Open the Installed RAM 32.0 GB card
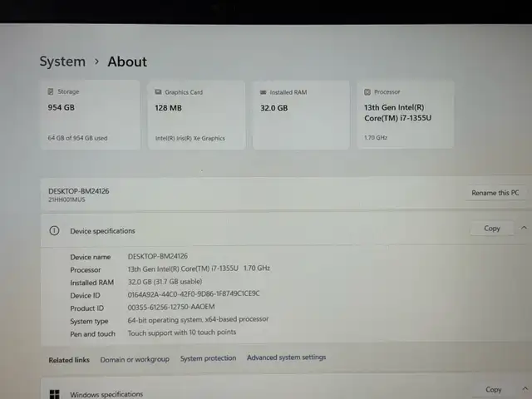532x399 pixels. [x=301, y=115]
